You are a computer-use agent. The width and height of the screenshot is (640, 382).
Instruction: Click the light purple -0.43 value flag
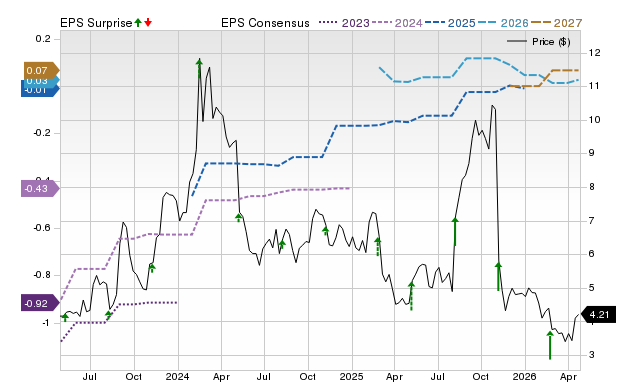tap(40, 189)
